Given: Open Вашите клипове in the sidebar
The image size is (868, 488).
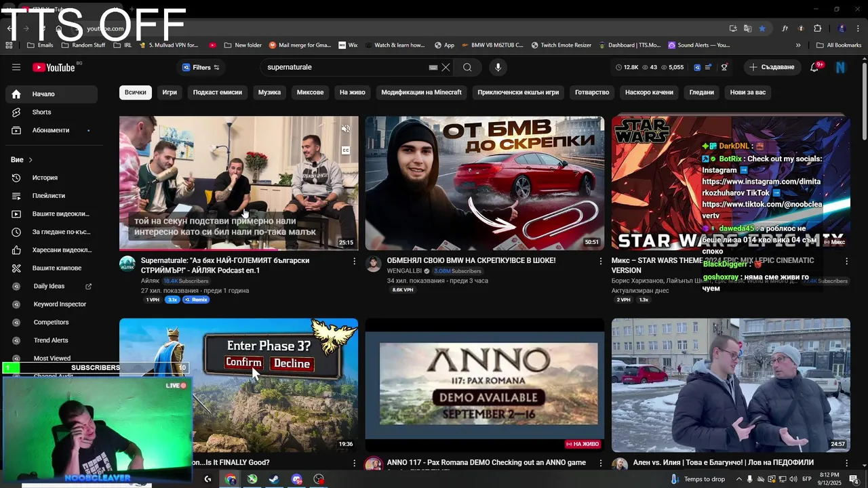Looking at the screenshot, I should [52, 268].
